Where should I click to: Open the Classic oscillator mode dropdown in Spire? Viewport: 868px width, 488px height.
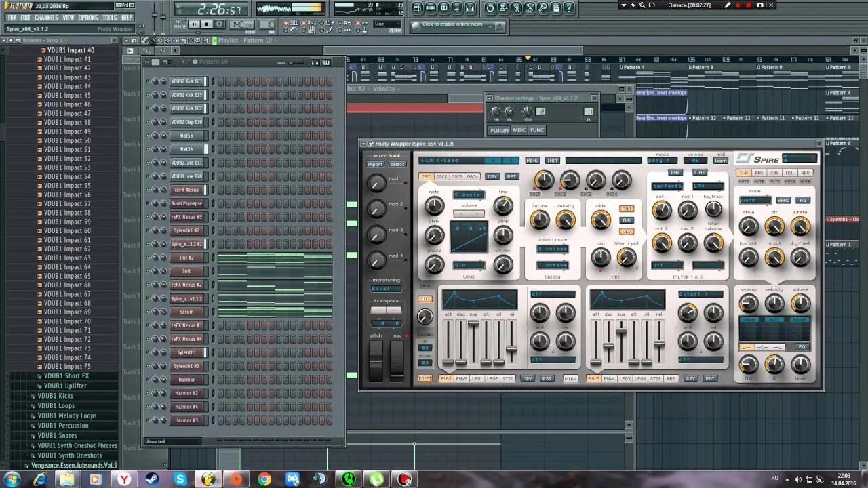pos(469,195)
